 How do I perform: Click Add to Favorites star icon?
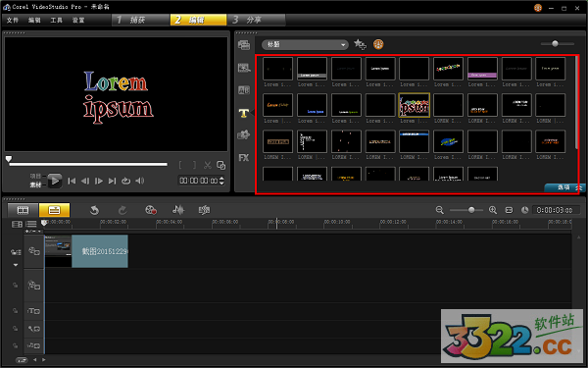tap(360, 44)
